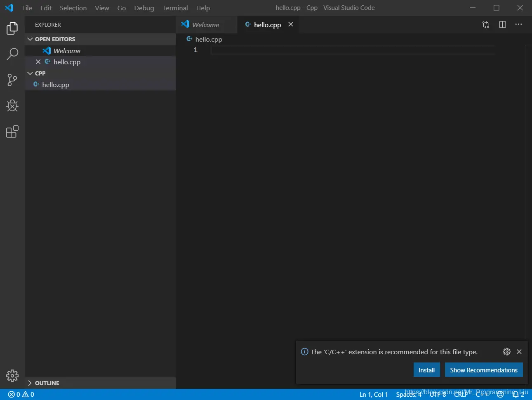This screenshot has height=400, width=532.
Task: Open the notification's gear settings
Action: (x=507, y=352)
